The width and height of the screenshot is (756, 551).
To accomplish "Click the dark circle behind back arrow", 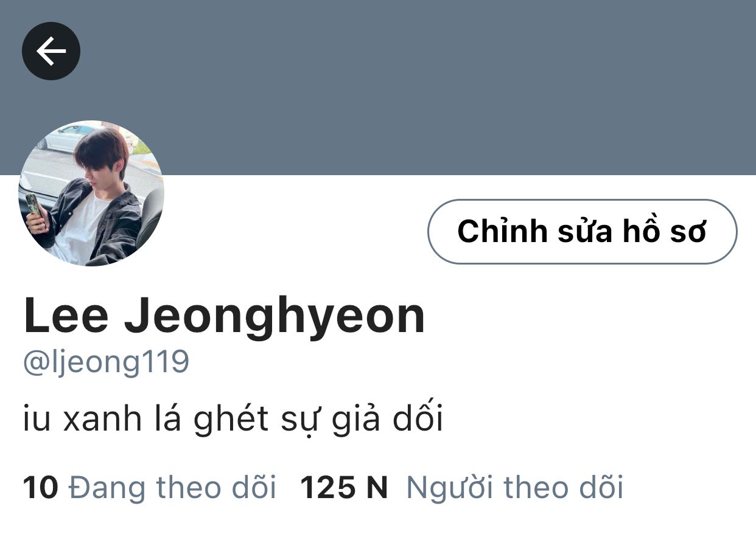I will pyautogui.click(x=51, y=51).
